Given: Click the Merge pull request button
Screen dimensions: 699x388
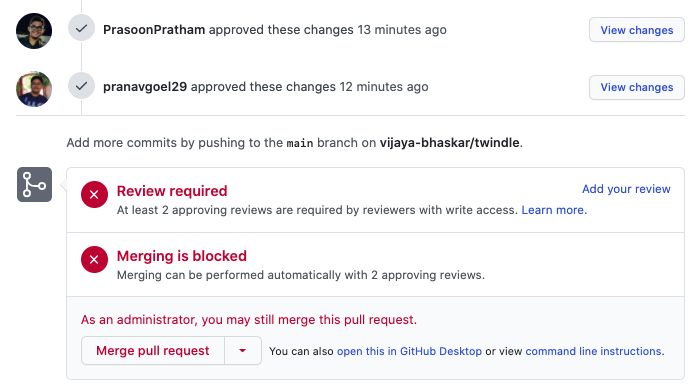Looking at the screenshot, I should (152, 351).
